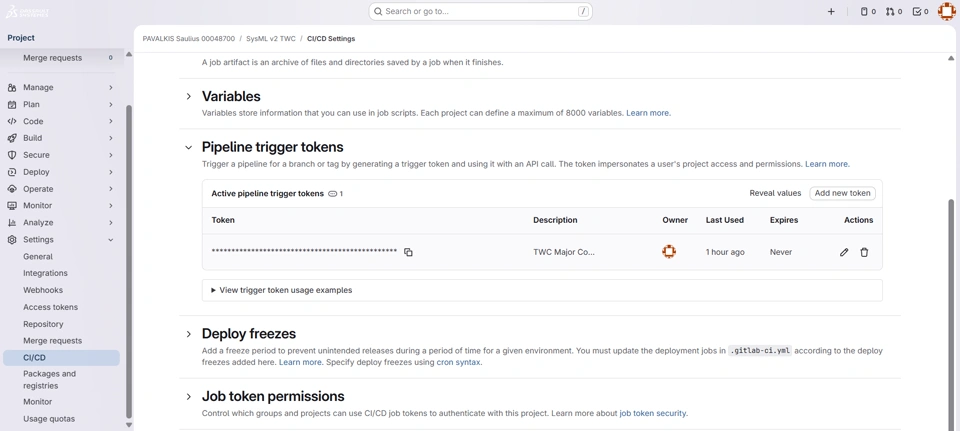Viewport: 960px width, 431px height.
Task: Focus the Search or go to field
Action: coord(480,12)
